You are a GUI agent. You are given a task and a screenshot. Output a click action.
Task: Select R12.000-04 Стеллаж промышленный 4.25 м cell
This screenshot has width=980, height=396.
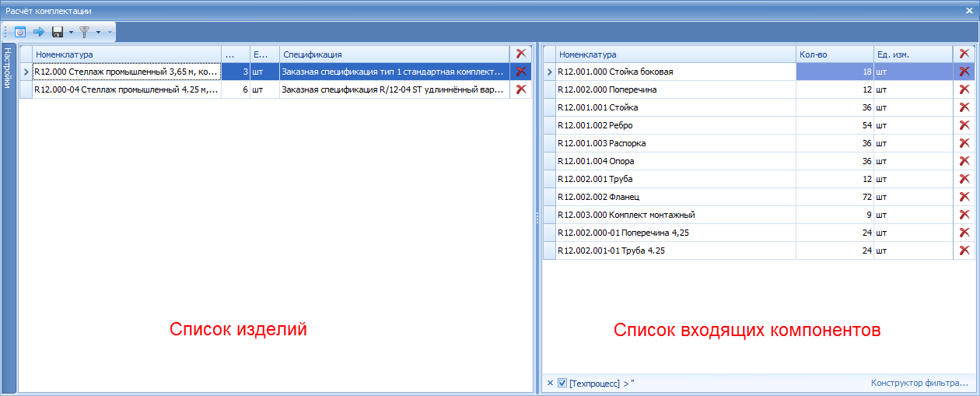(x=127, y=89)
